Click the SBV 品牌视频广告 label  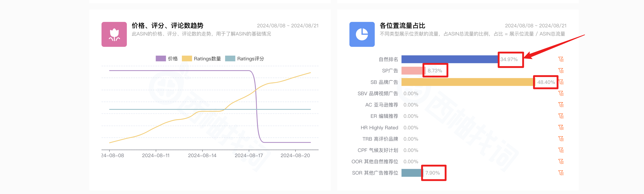pos(378,94)
